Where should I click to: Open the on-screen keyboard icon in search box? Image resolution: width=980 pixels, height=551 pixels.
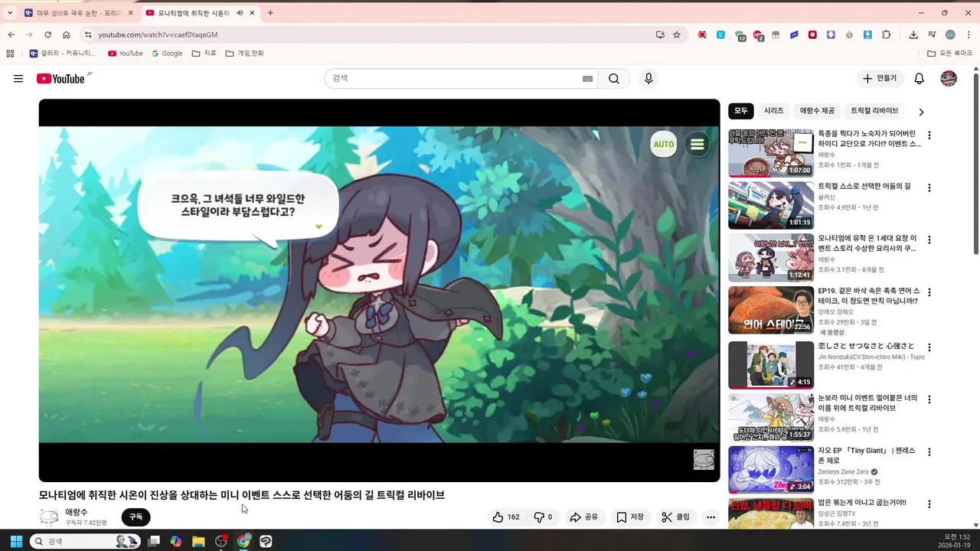pyautogui.click(x=588, y=79)
